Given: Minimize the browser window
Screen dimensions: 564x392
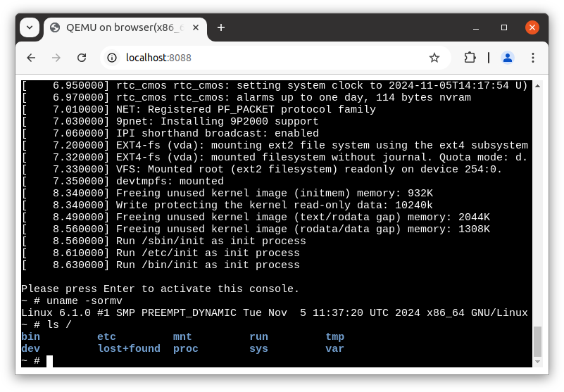Looking at the screenshot, I should tap(476, 27).
